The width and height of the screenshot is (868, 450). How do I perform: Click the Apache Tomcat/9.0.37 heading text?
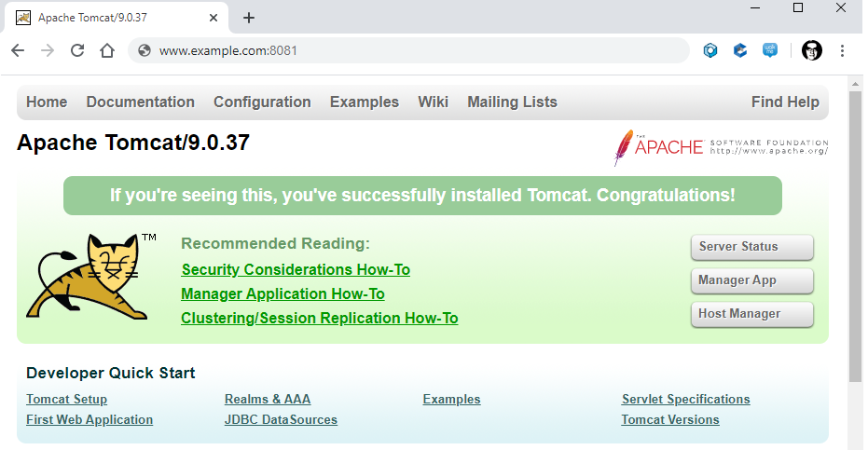[132, 143]
